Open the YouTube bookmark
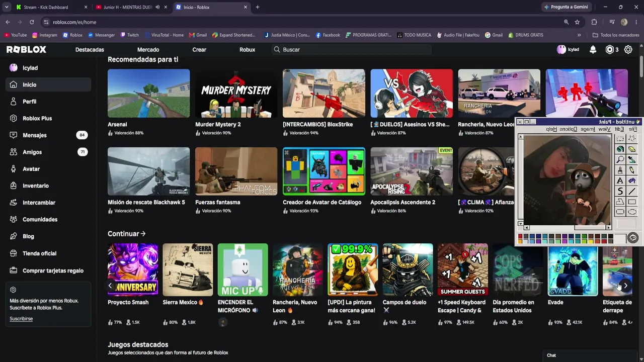The image size is (644, 362). [15, 35]
